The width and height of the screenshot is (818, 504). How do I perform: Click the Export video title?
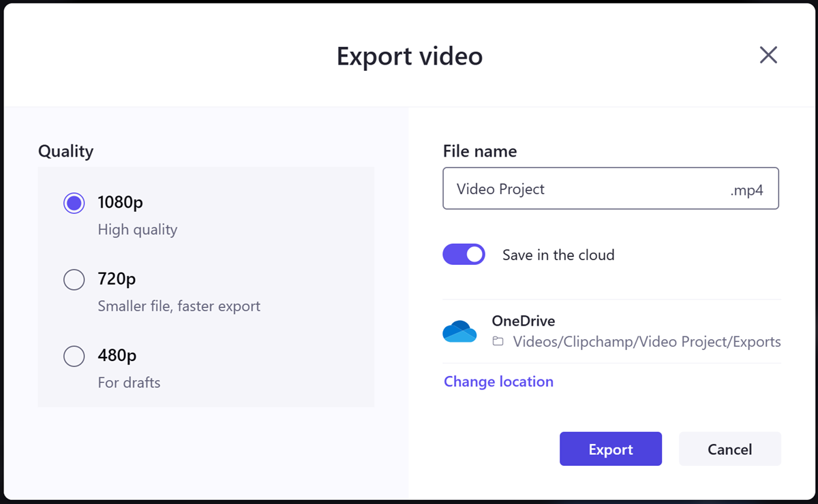pyautogui.click(x=410, y=55)
